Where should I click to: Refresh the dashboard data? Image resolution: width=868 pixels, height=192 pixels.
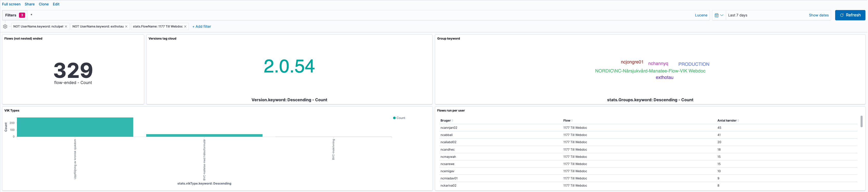pos(850,15)
